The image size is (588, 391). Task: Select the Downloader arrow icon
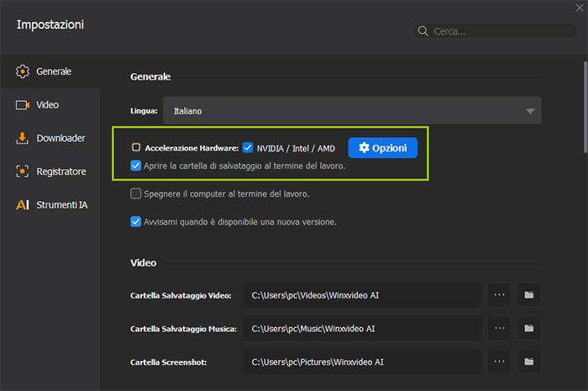(x=23, y=138)
